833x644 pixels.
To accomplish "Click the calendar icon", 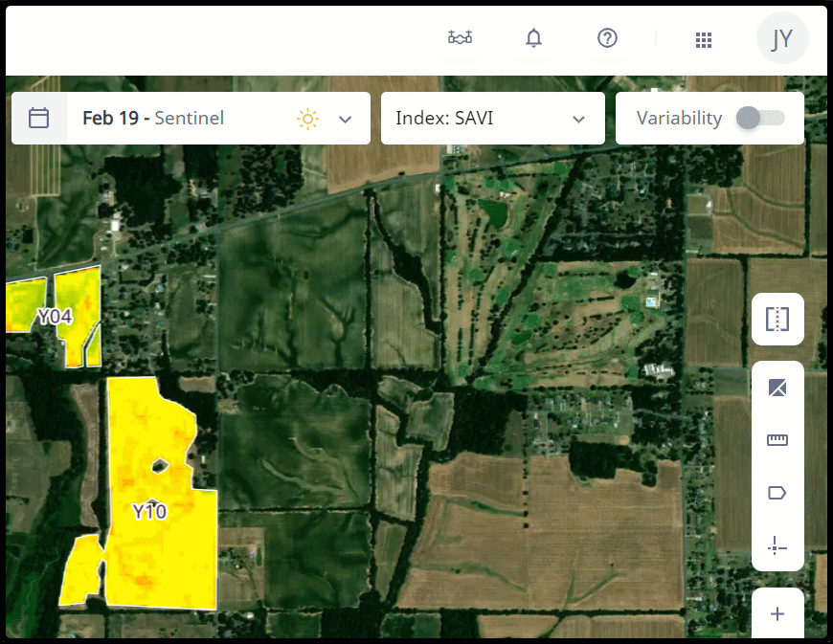I will [x=39, y=119].
